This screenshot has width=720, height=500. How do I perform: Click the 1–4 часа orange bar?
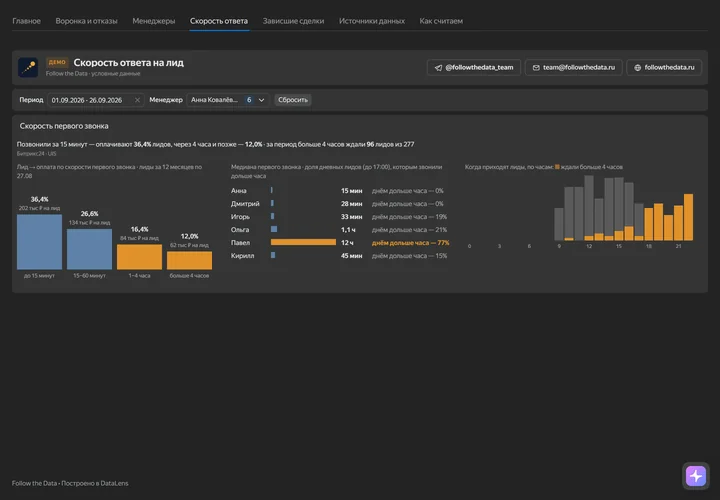[140, 257]
